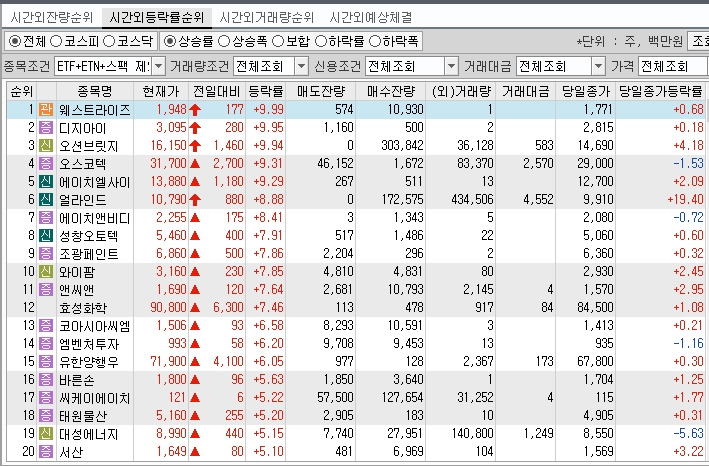Click 유한양행우 price 71,900
The width and height of the screenshot is (709, 466).
click(168, 362)
